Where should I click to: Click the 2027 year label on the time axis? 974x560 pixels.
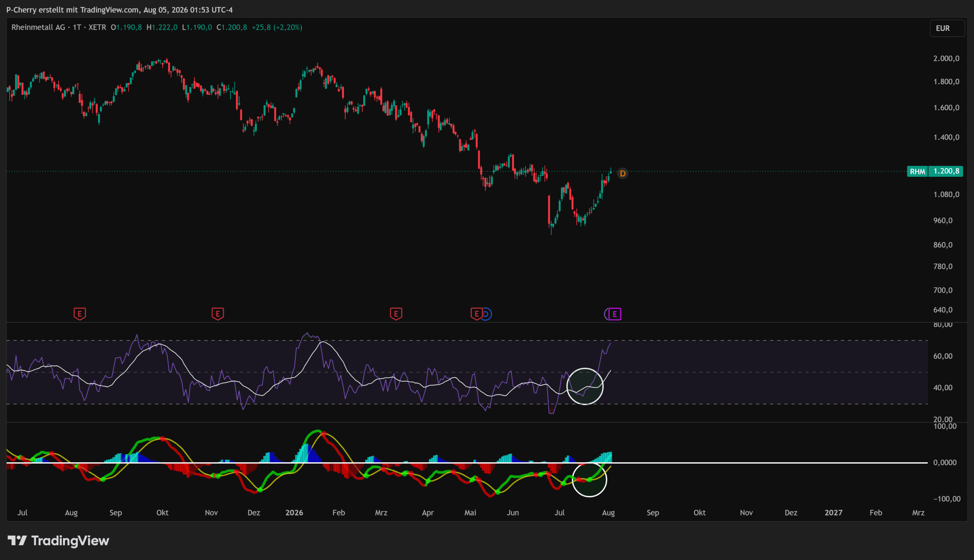833,513
